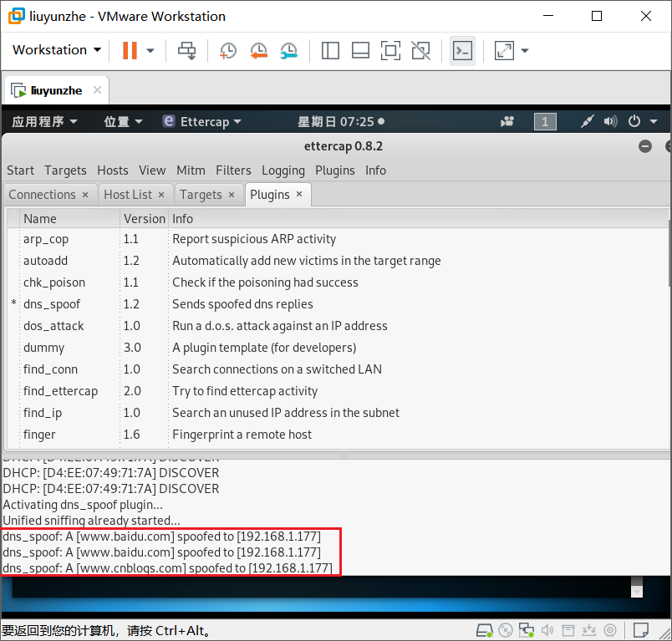This screenshot has width=672, height=641.
Task: Open the snapshot manager
Action: click(289, 50)
